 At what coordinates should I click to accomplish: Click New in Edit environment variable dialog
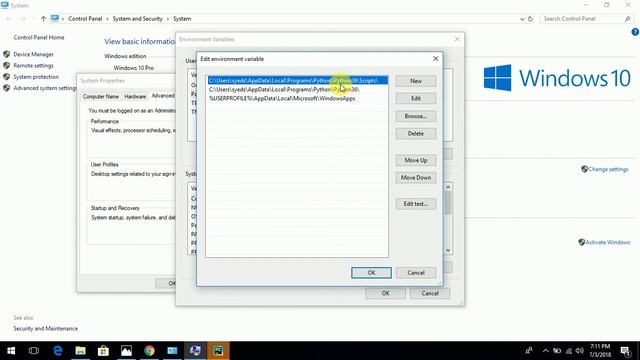coord(416,81)
